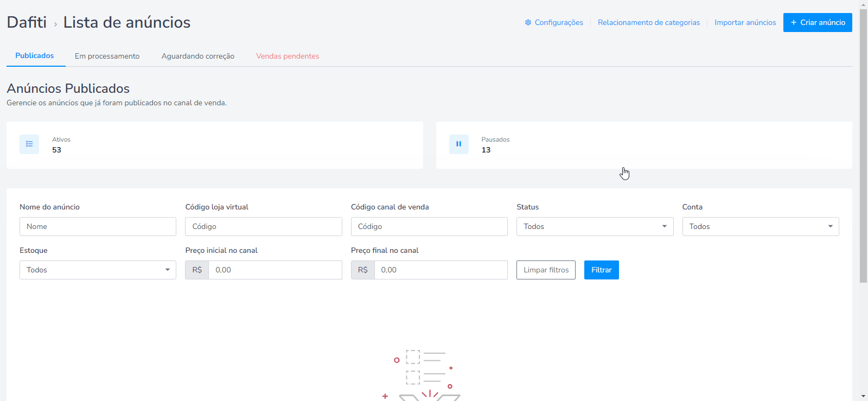Image resolution: width=868 pixels, height=401 pixels.
Task: Open the Conta dropdown
Action: (x=761, y=227)
